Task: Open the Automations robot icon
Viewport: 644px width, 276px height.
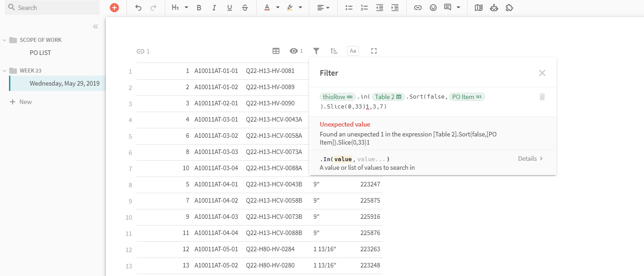Action: (494, 8)
